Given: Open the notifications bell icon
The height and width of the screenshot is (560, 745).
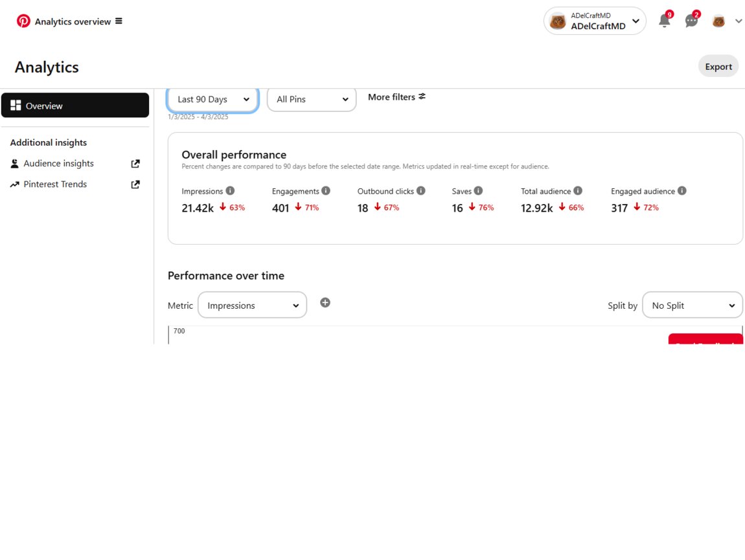Looking at the screenshot, I should 664,21.
